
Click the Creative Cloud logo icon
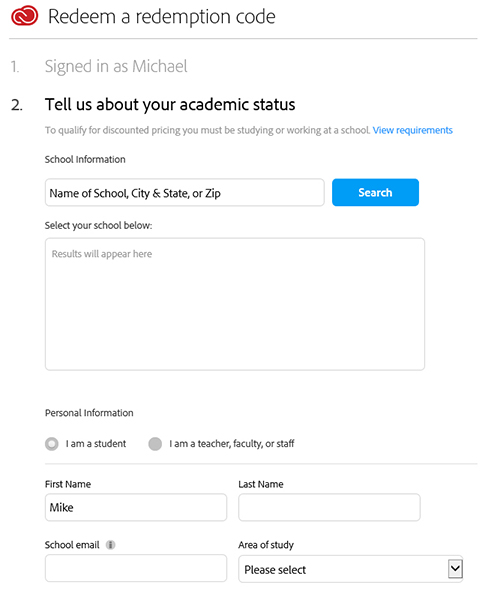click(24, 16)
